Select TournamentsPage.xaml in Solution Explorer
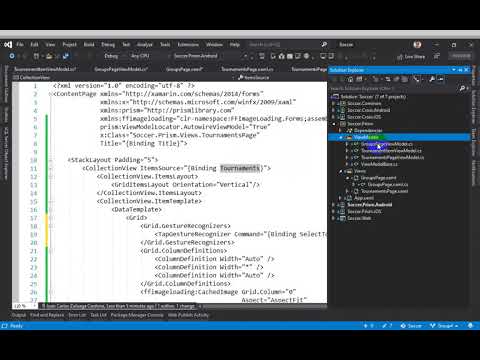Viewport: 480px width, 360px height. pos(384,191)
